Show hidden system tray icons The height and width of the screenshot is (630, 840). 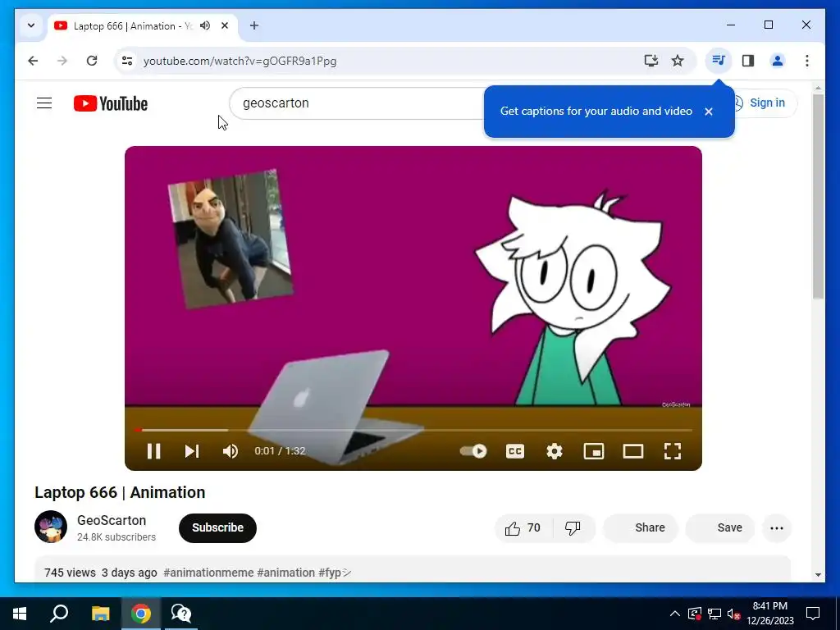[x=675, y=614]
